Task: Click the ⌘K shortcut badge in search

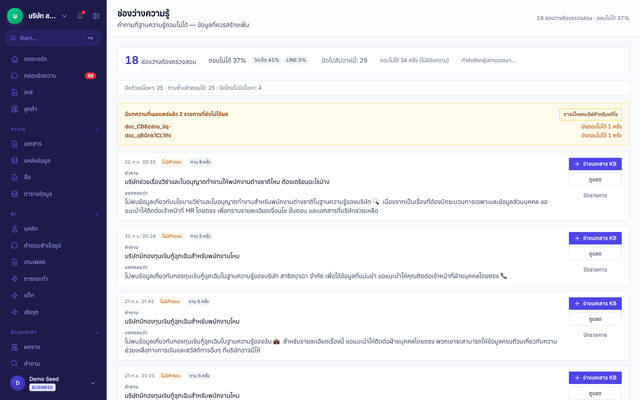Action: click(x=90, y=38)
